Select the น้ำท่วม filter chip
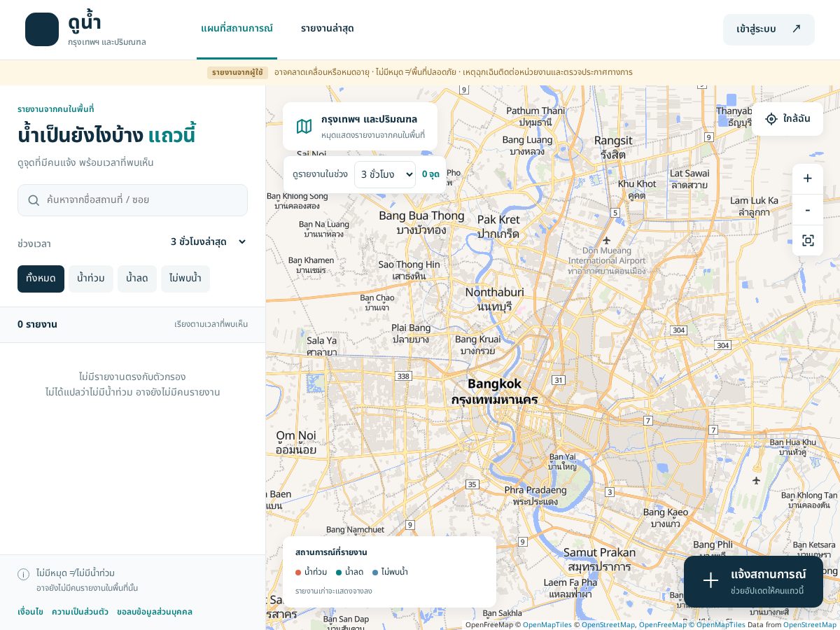Image resolution: width=840 pixels, height=630 pixels. (90, 279)
